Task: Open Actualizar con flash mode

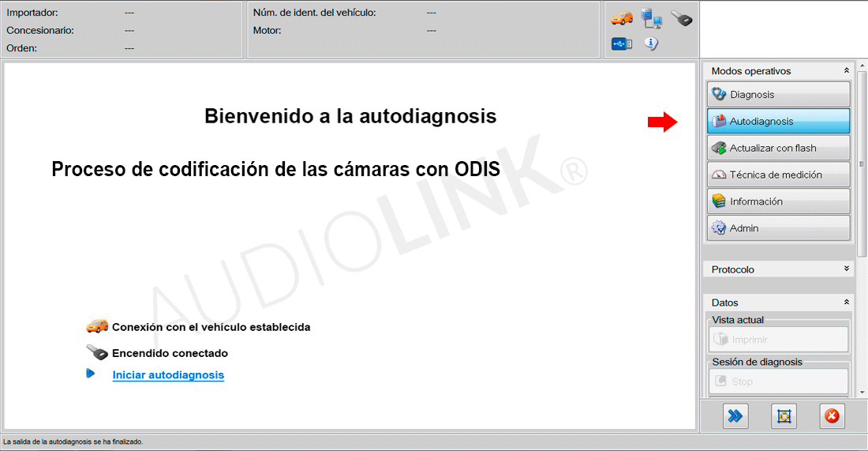Action: pyautogui.click(x=779, y=148)
